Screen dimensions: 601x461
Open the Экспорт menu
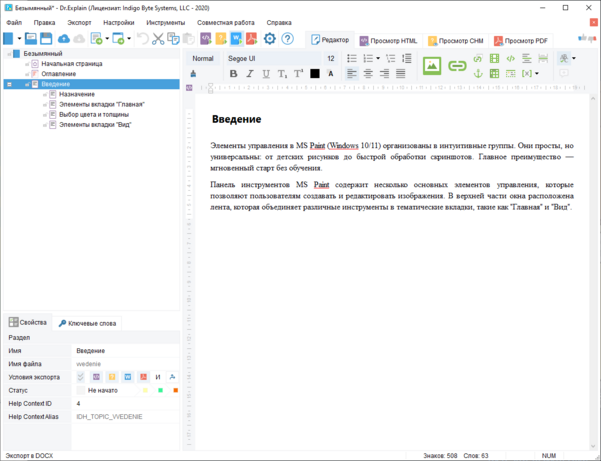pyautogui.click(x=79, y=21)
